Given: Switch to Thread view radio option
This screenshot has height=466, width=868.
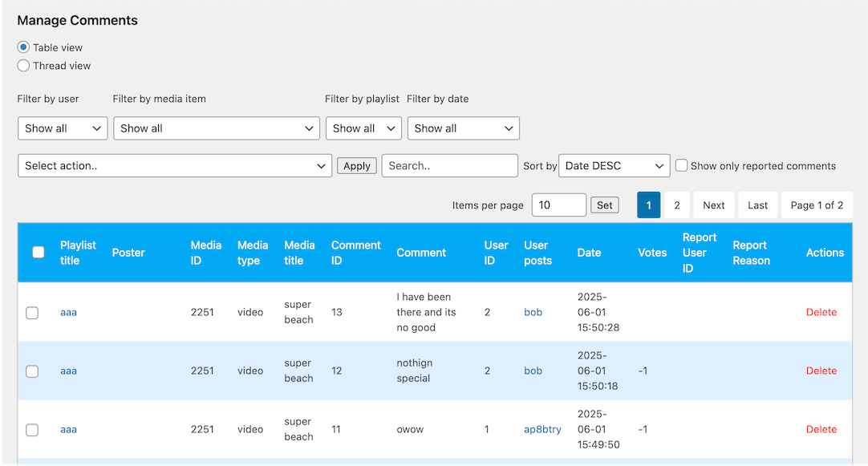Looking at the screenshot, I should pos(23,66).
